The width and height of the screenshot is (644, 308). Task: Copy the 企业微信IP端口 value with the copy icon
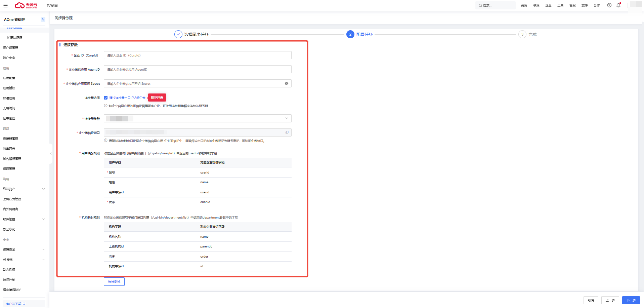[287, 132]
